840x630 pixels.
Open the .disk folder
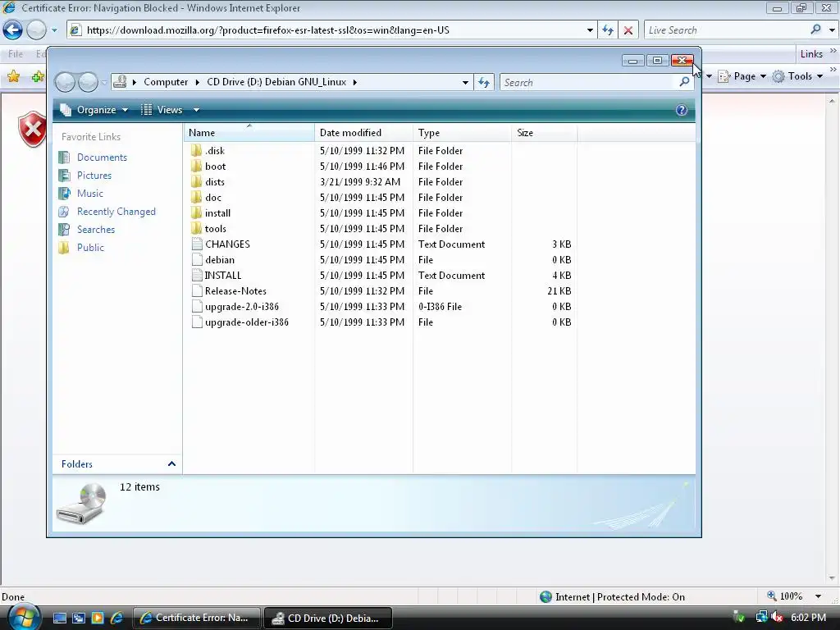point(214,151)
